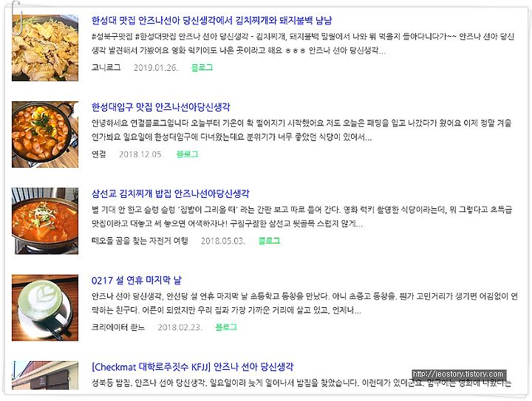
Task: Click the sausage stew pot thumbnail
Action: 45,134
